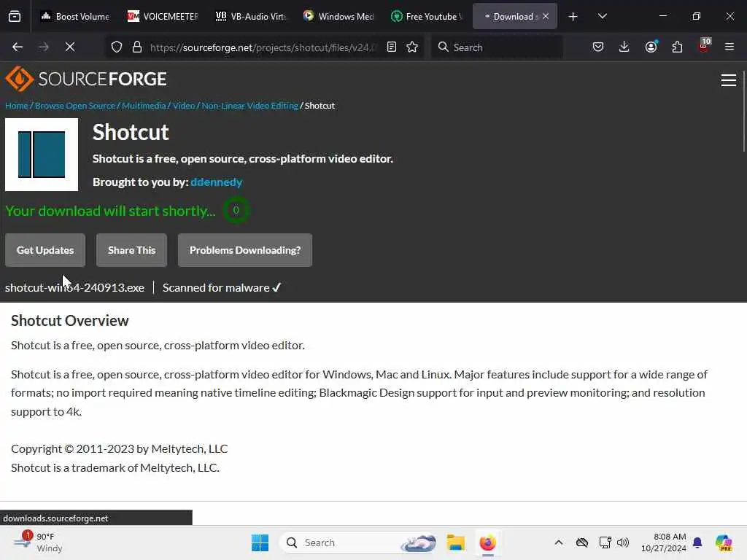The height and width of the screenshot is (560, 747).
Task: Click the taskbar Search box
Action: (357, 542)
